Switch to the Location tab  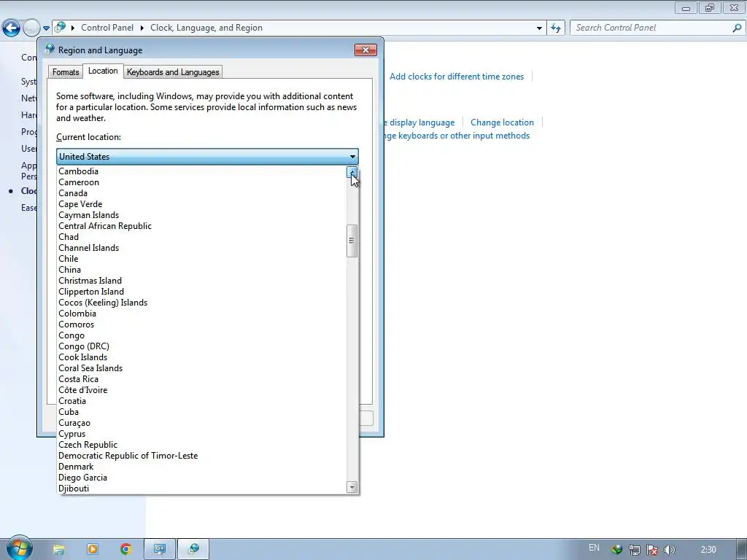tap(103, 71)
